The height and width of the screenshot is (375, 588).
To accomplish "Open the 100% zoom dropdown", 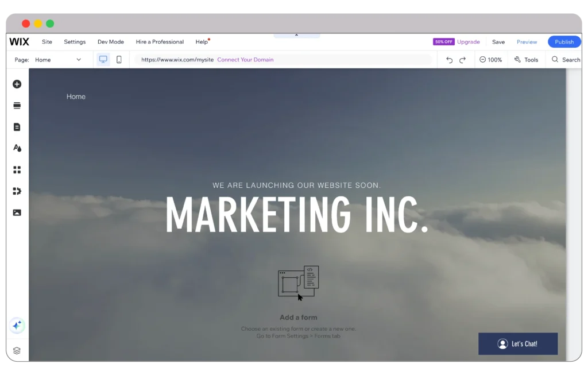I will (494, 59).
